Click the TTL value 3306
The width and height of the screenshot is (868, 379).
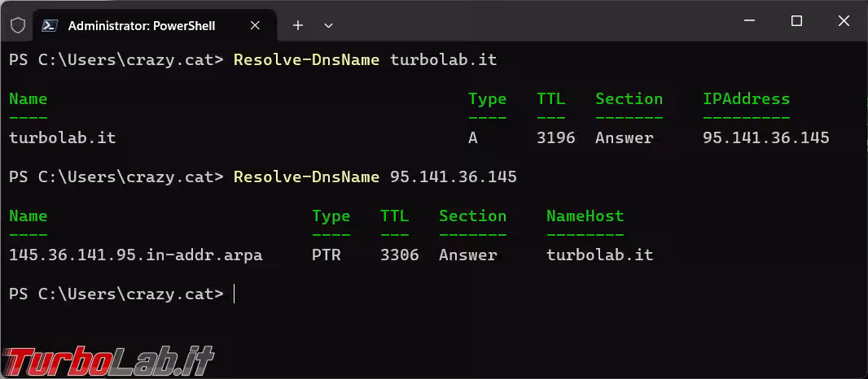click(x=400, y=255)
